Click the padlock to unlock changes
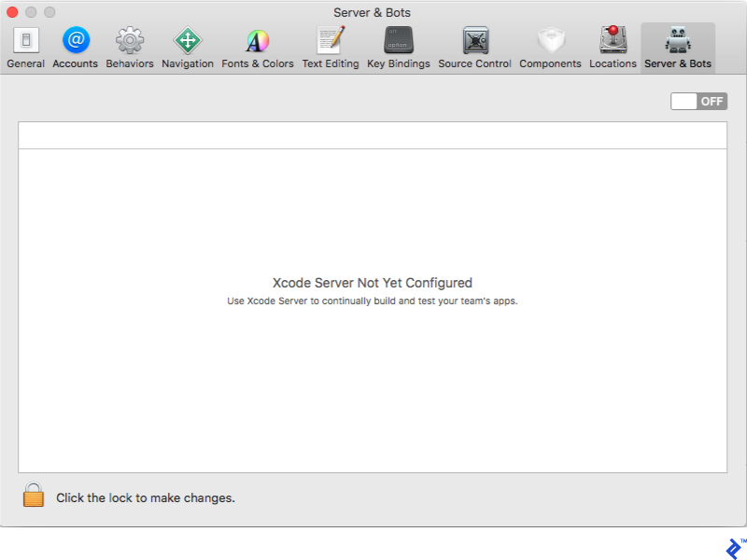 [34, 496]
